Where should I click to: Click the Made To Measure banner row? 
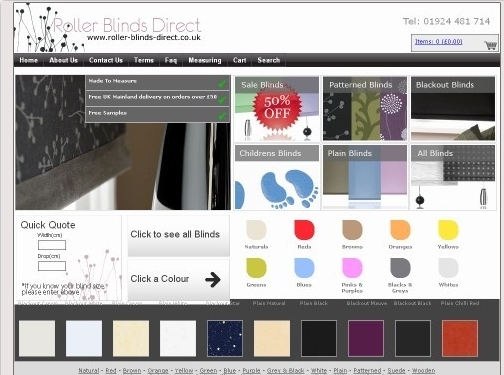pyautogui.click(x=158, y=82)
